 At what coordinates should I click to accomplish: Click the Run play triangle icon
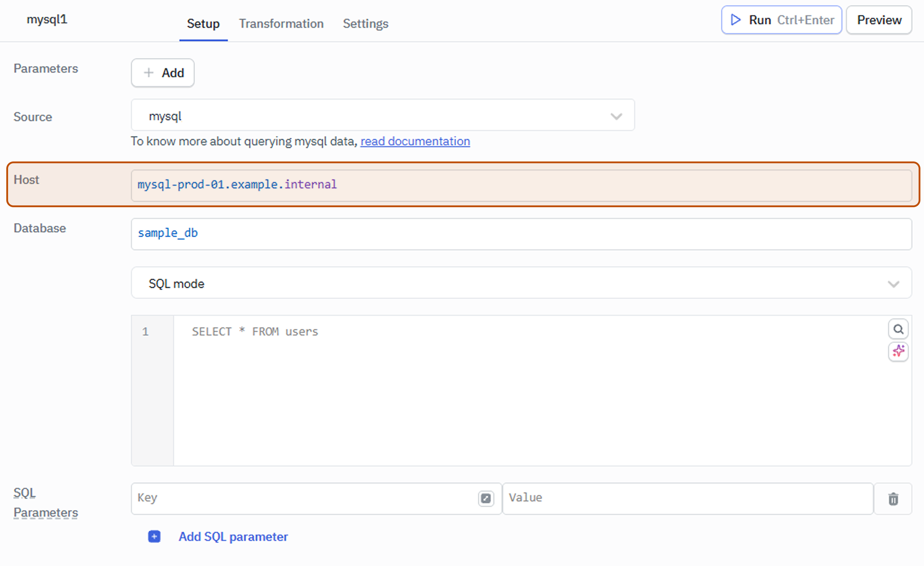(735, 20)
